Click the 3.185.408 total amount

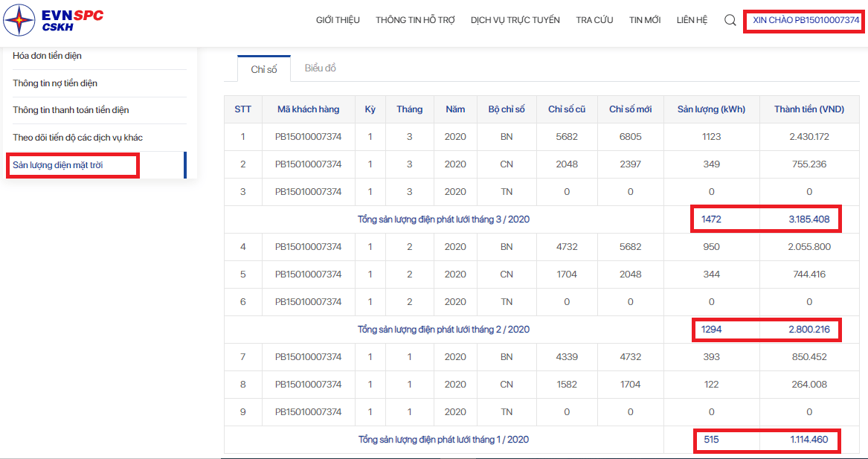[809, 219]
